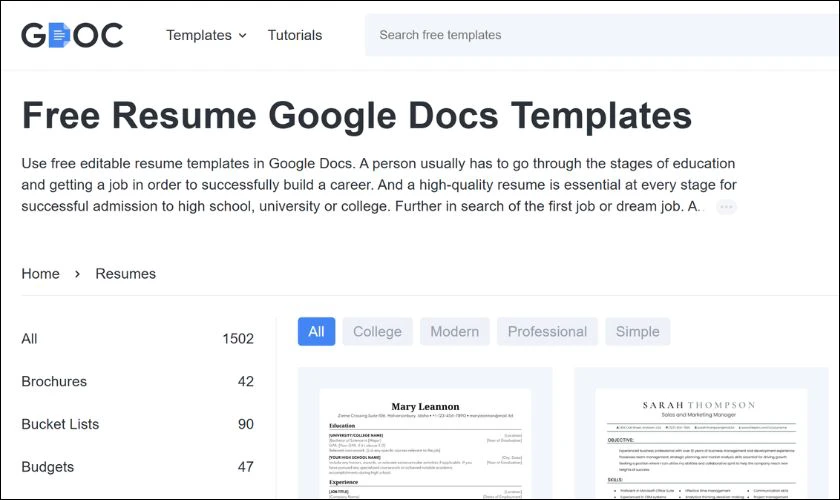840x500 pixels.
Task: Click the 47 count beside Budgets
Action: (245, 467)
